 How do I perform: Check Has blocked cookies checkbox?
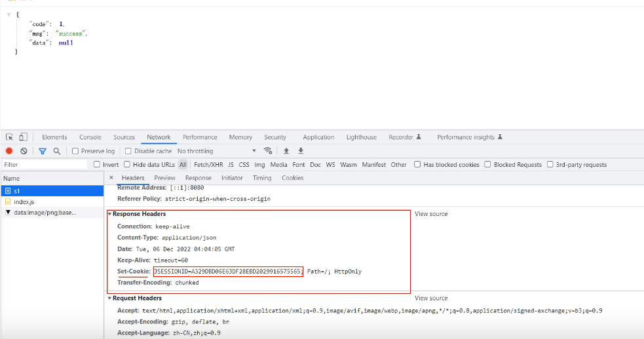pos(417,164)
